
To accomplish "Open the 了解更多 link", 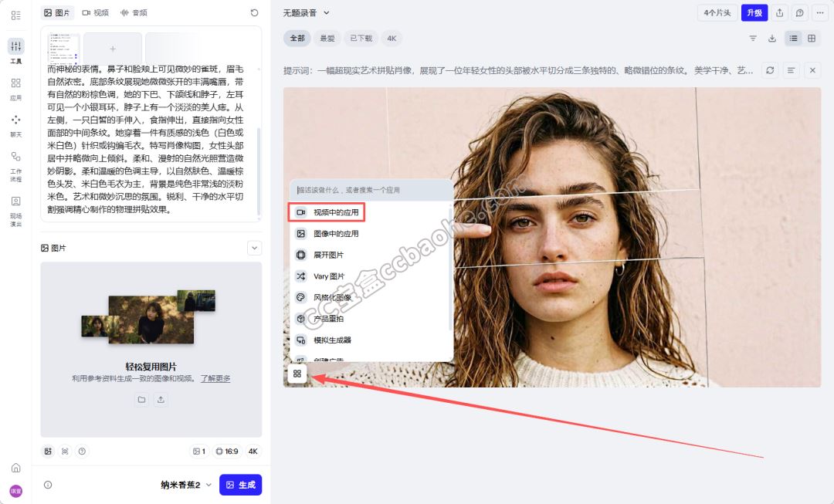I will [x=215, y=378].
